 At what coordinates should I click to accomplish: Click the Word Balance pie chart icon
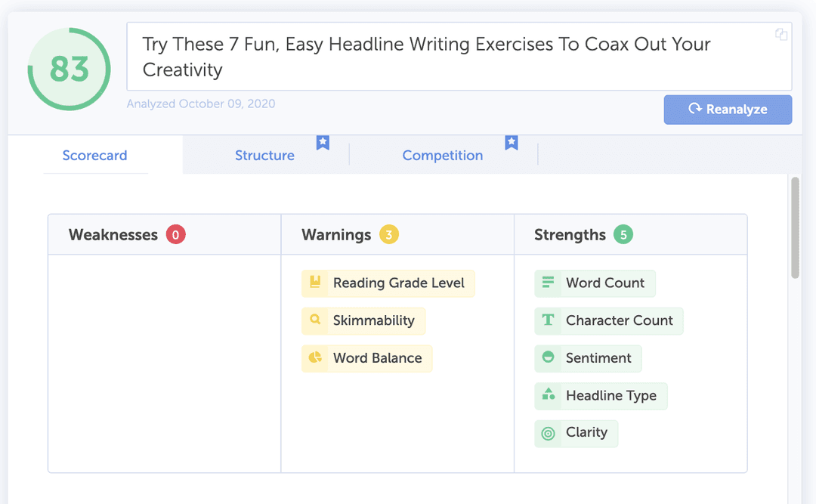click(x=316, y=358)
